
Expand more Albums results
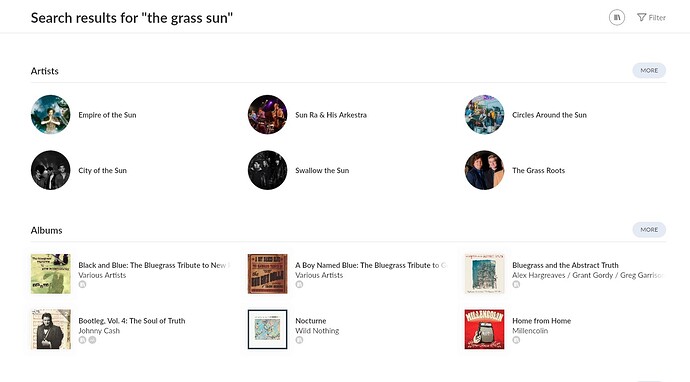click(649, 230)
